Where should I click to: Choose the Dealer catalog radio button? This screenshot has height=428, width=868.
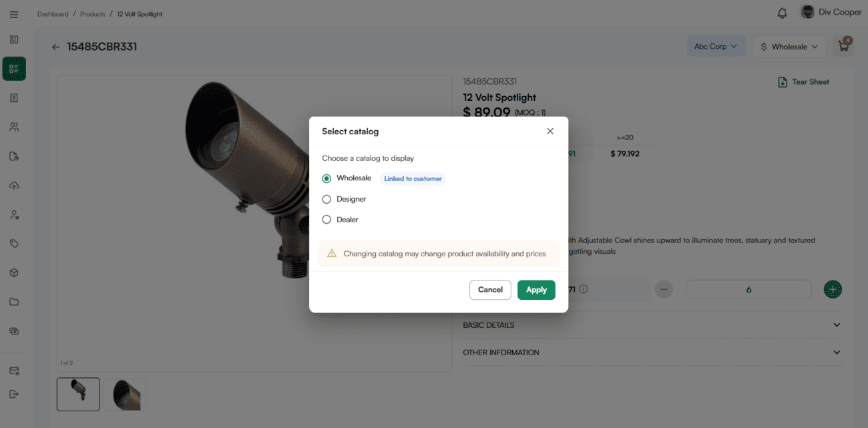[x=327, y=220]
